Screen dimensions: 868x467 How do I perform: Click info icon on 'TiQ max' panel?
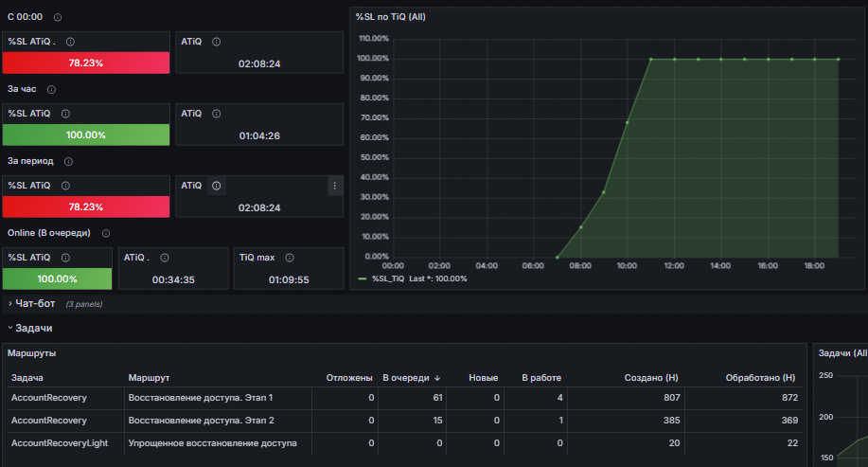click(x=290, y=258)
